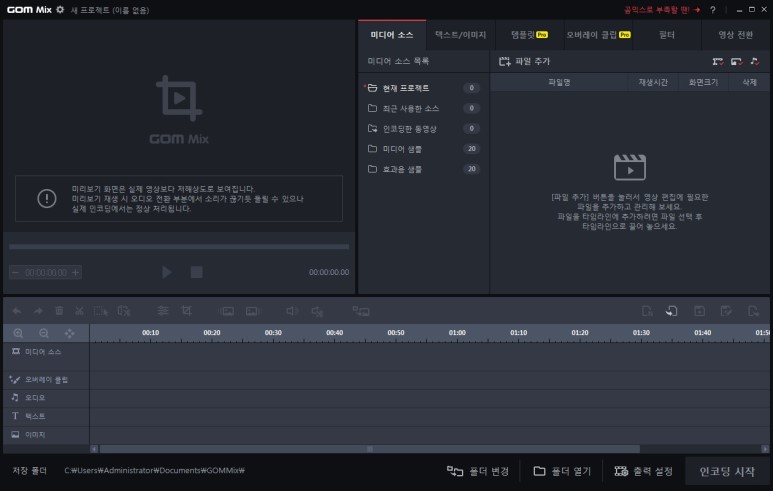Viewport: 773px width, 491px height.
Task: Click the 폴더 열기 button
Action: tap(562, 471)
